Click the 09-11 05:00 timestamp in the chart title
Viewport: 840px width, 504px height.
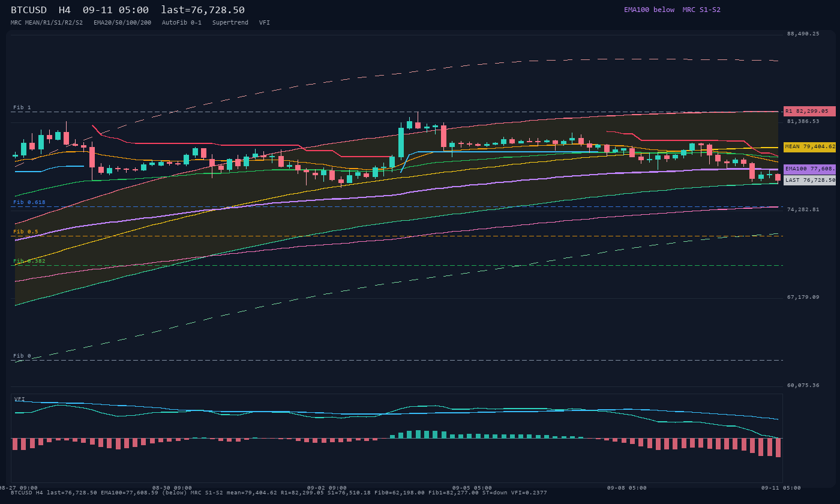[x=116, y=10]
